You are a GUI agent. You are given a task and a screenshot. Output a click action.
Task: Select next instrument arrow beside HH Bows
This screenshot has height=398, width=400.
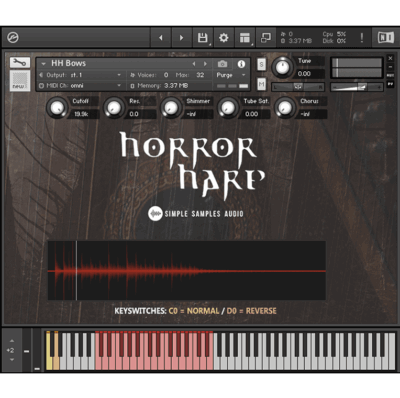[x=205, y=64]
